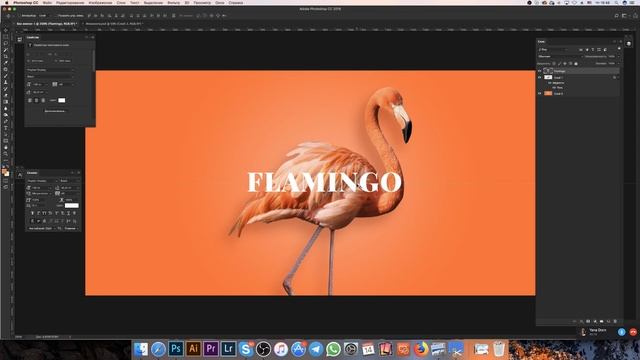Hide the Тень shadow effect

point(554,88)
